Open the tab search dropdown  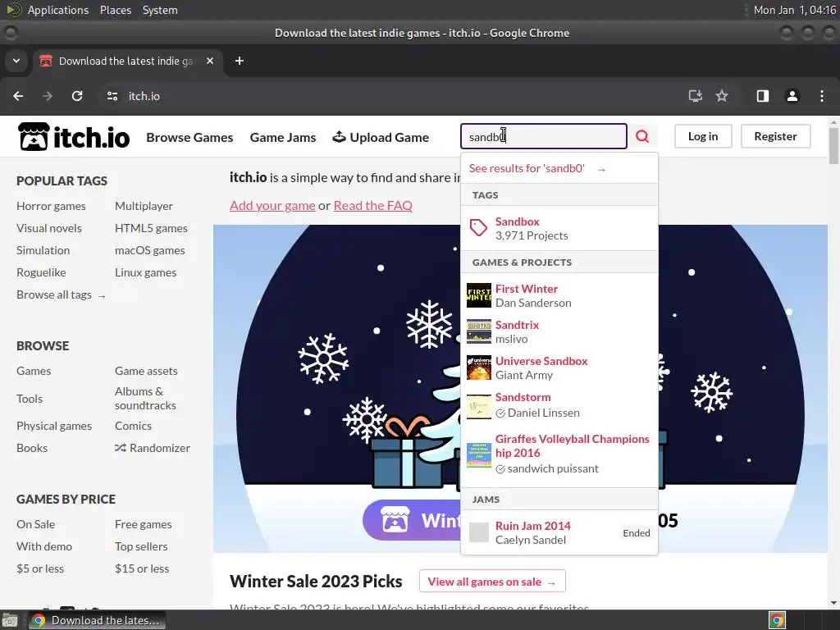(16, 61)
